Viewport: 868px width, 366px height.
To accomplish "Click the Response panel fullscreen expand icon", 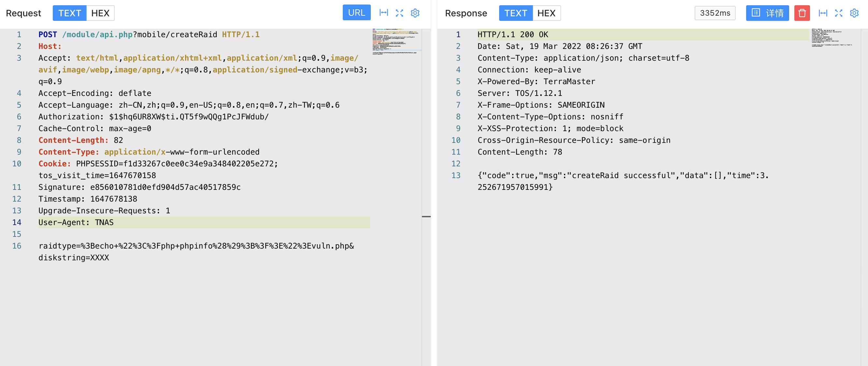I will [x=838, y=13].
